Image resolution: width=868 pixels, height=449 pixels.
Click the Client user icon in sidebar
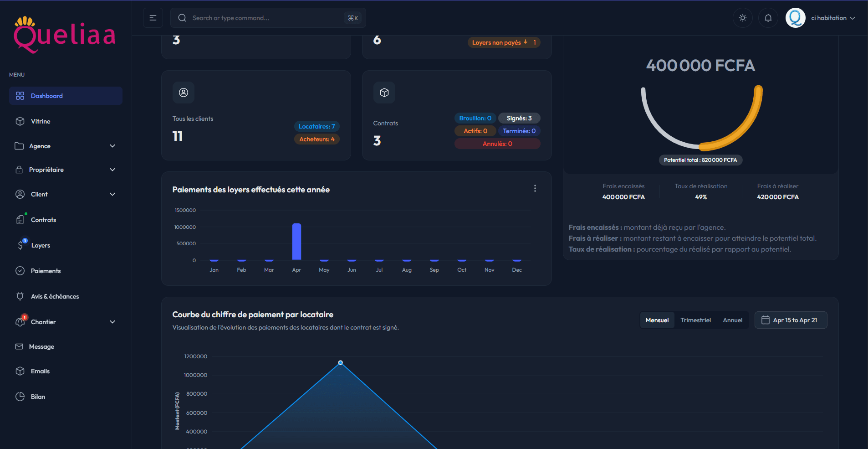(20, 194)
